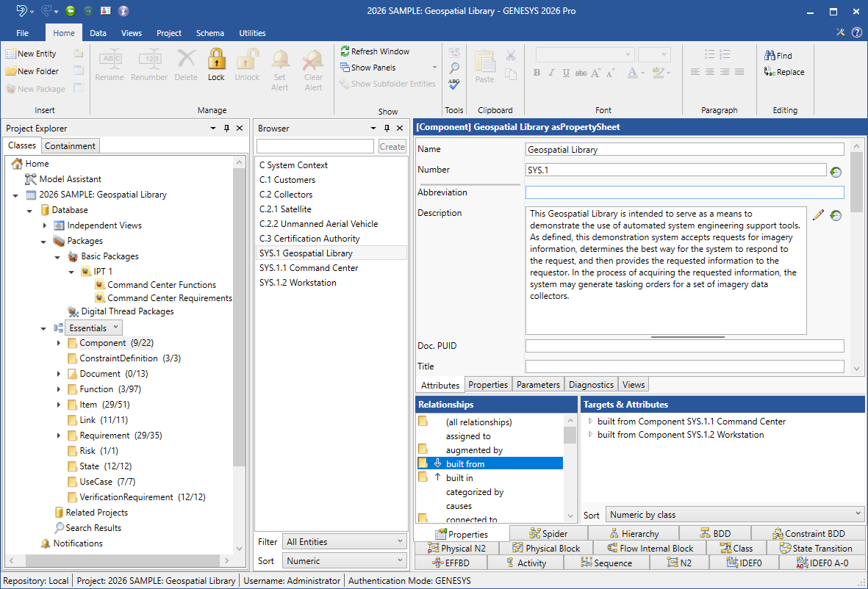
Task: Click the Refresh Window icon
Action: click(345, 51)
